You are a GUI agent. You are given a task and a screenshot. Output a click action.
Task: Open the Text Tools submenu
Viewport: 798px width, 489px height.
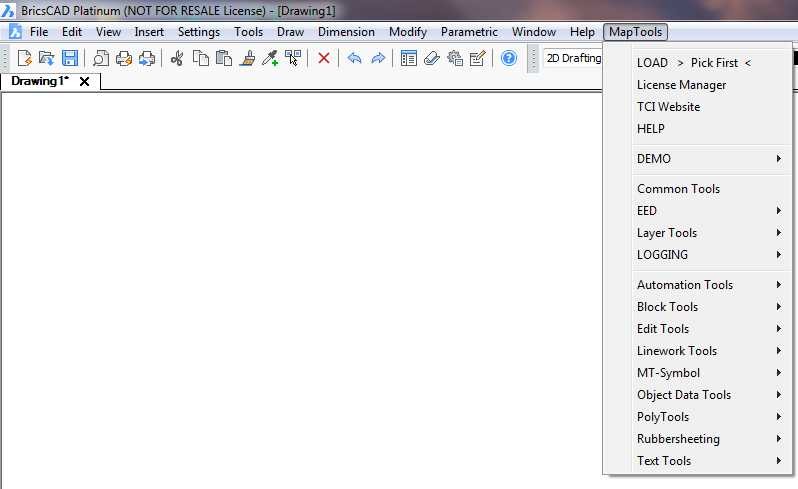[711, 461]
